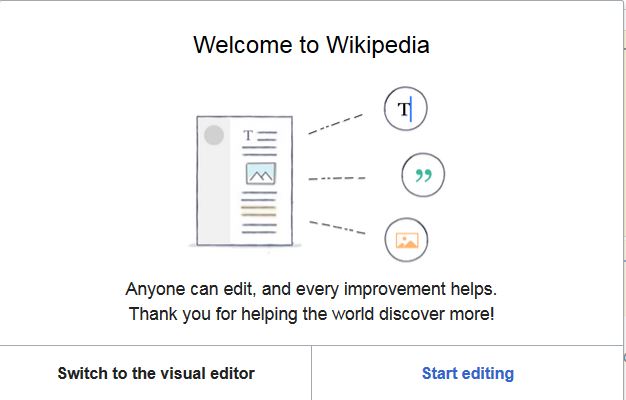
Task: Click the orange image circle icon
Action: 406,240
